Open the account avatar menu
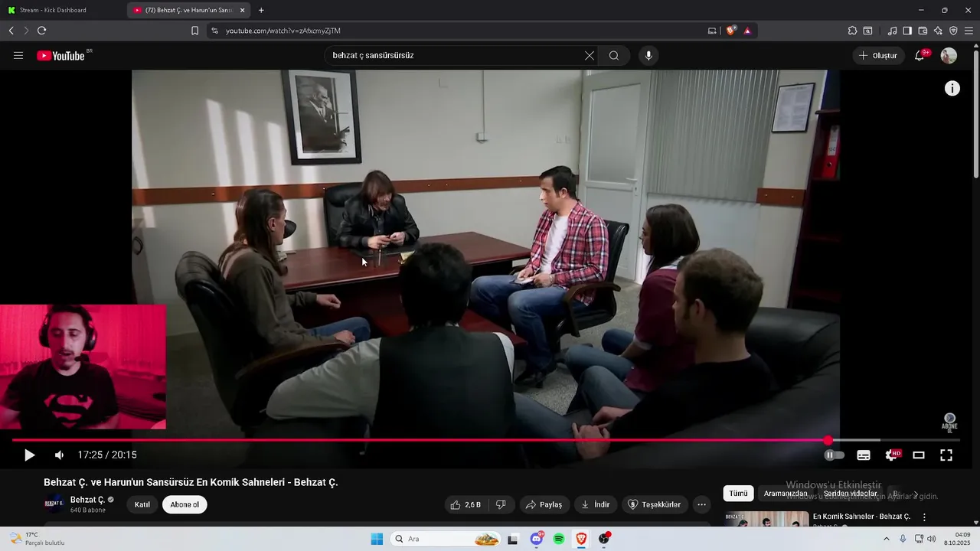 (949, 56)
